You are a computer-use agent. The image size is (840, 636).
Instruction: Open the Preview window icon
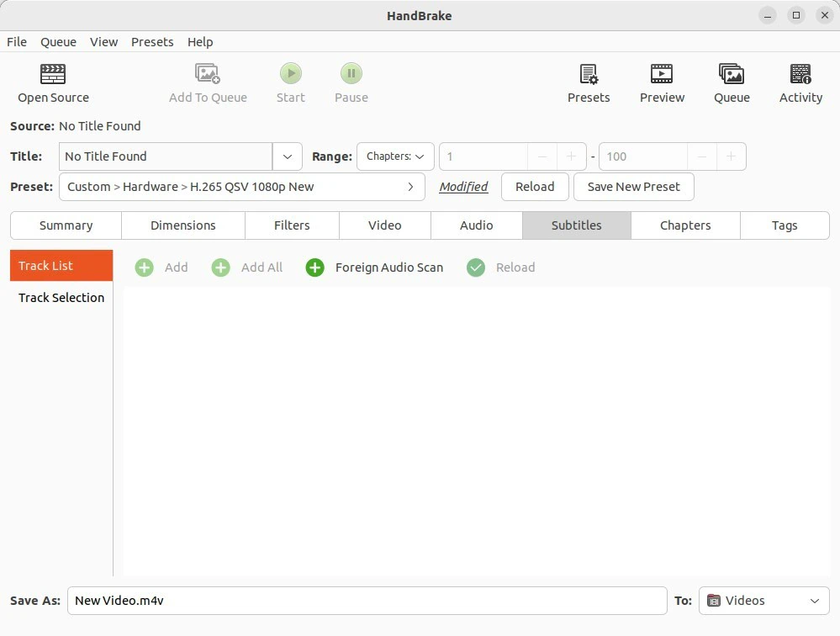click(x=662, y=74)
